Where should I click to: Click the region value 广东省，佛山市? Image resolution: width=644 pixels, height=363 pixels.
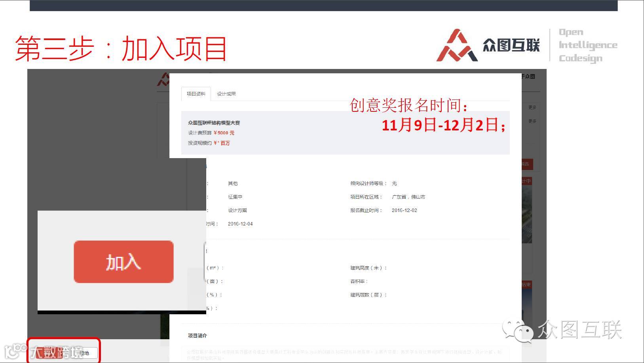pos(408,197)
